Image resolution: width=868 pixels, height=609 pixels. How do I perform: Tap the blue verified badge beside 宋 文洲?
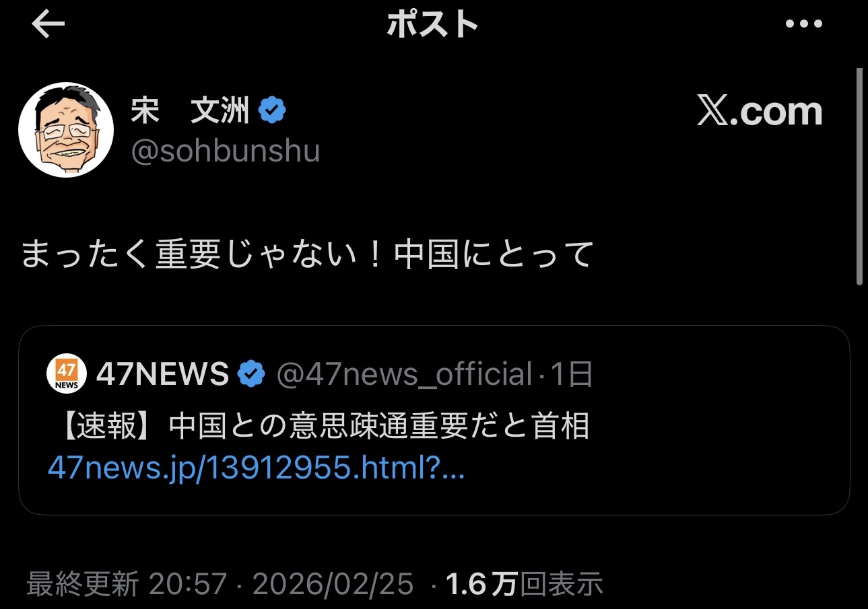(273, 111)
